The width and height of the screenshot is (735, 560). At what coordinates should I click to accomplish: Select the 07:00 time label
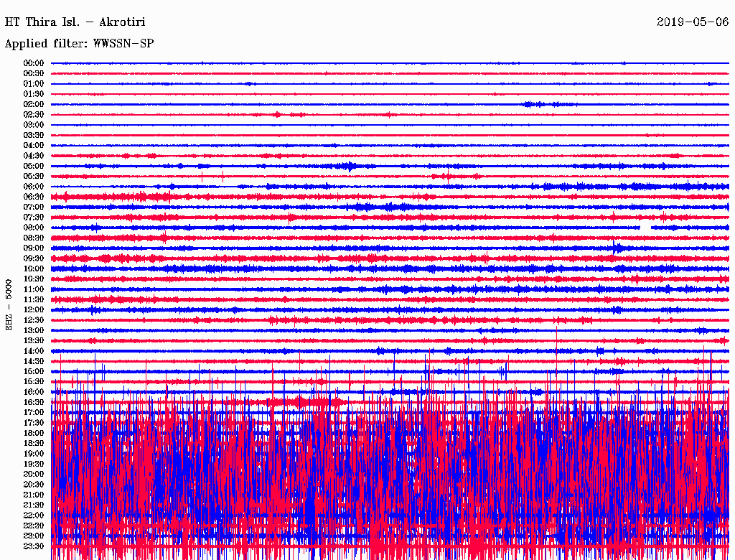(x=34, y=207)
